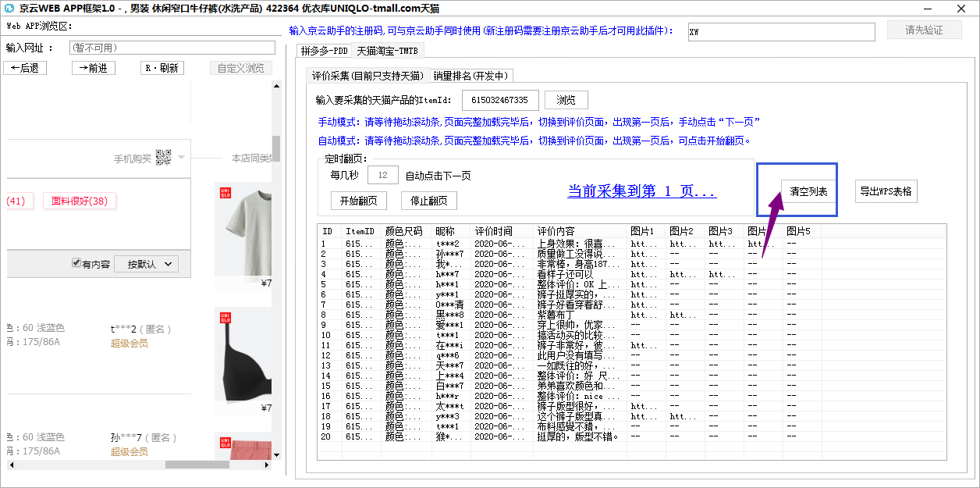Screen dimensions: 980x488
Task: Select the review row by q***6
Action: coord(632,355)
